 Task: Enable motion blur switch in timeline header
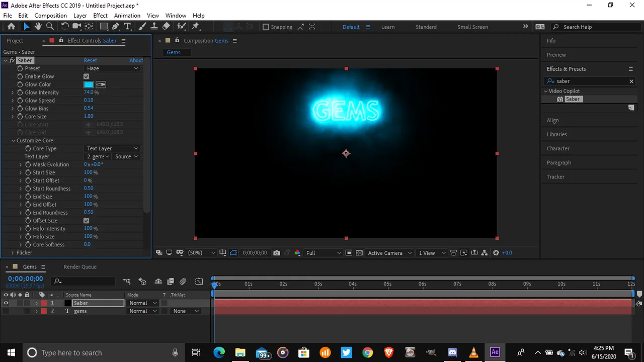183,282
